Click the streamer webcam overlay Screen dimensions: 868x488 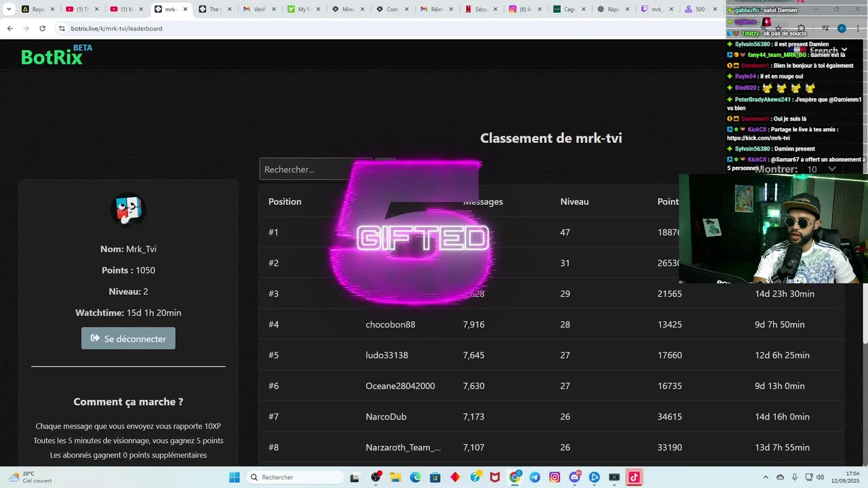pos(773,228)
